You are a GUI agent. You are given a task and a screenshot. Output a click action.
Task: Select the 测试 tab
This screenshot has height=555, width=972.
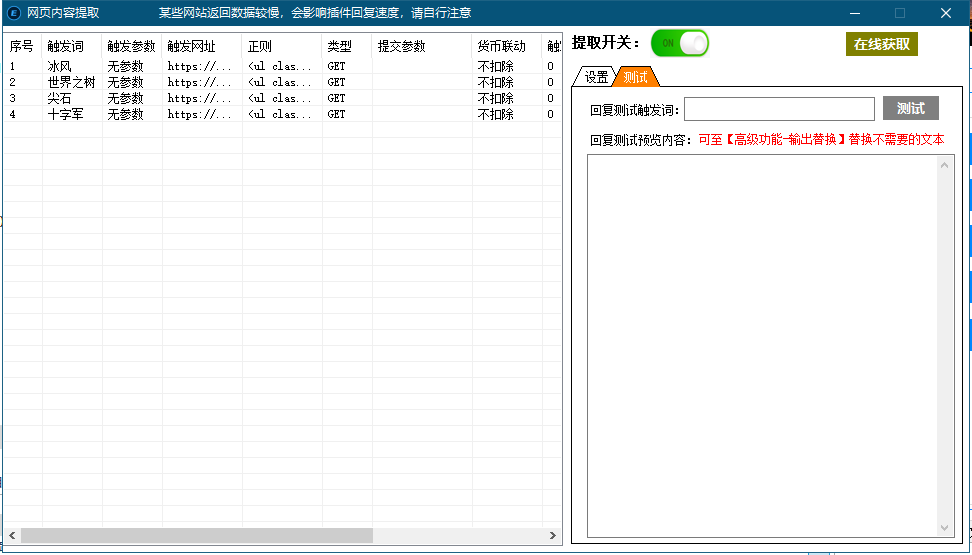[635, 77]
